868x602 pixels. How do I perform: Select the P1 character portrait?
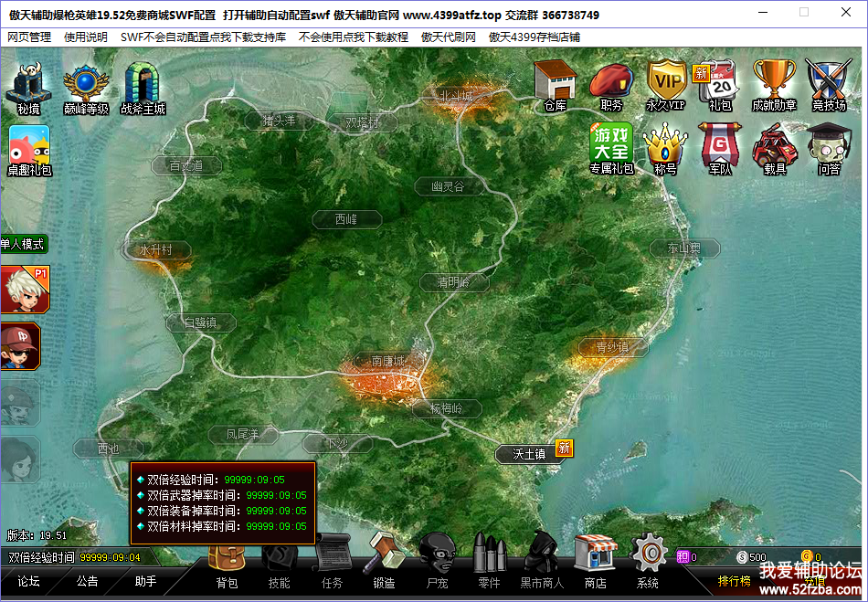tap(21, 290)
